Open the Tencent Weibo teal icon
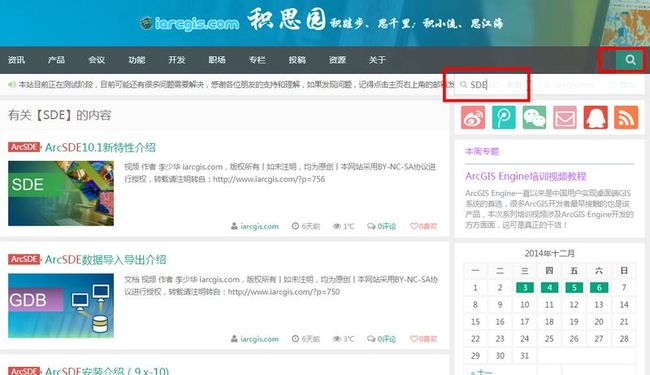Image resolution: width=650 pixels, height=375 pixels. coord(504,117)
